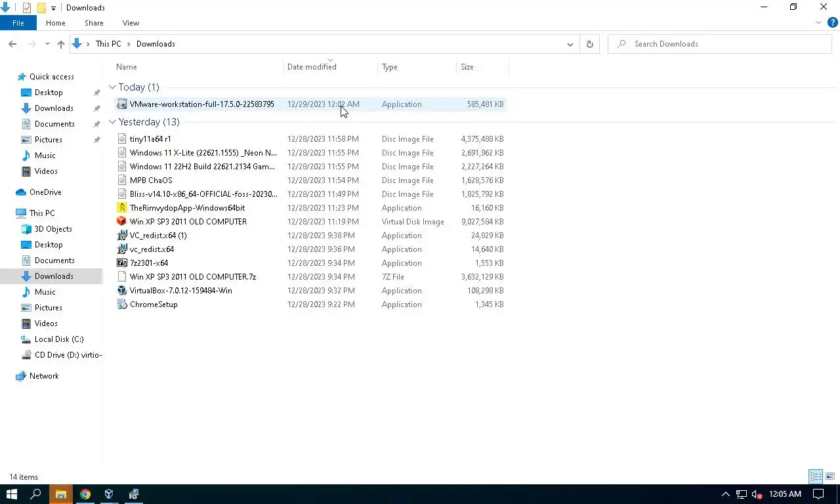Screen dimensions: 840x504
Task: Open the recent locations dropdown
Action: click(47, 44)
